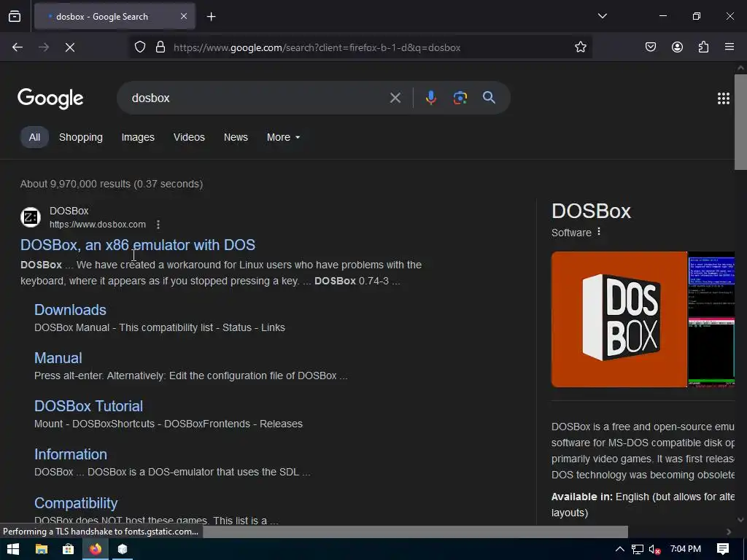
Task: Expand the list all tabs chevron
Action: (602, 16)
